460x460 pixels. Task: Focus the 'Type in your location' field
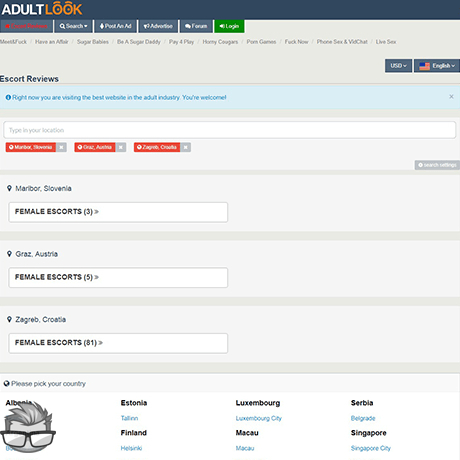pos(230,130)
